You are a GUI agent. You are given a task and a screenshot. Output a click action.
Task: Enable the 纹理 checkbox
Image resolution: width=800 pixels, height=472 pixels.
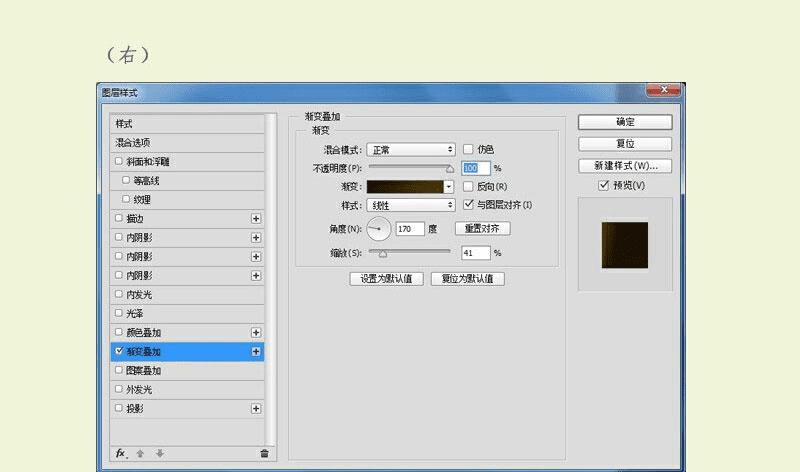point(126,199)
